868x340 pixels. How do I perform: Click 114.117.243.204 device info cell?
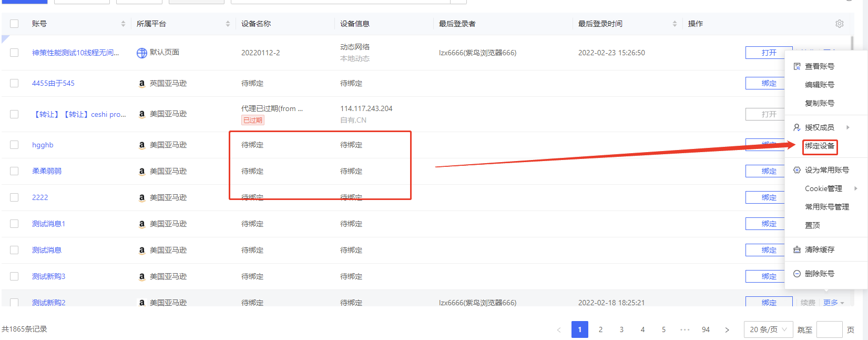[366, 108]
